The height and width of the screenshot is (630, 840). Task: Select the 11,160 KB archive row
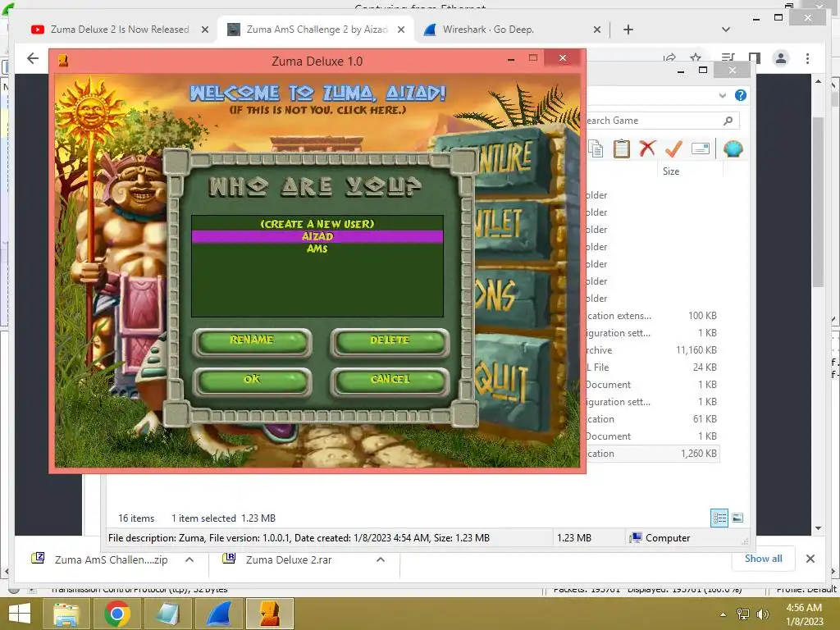coord(652,349)
